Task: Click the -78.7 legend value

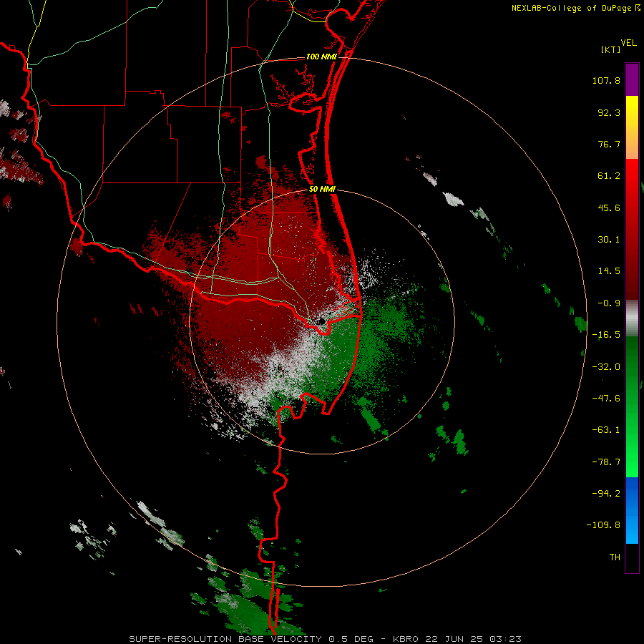Action: click(x=606, y=462)
